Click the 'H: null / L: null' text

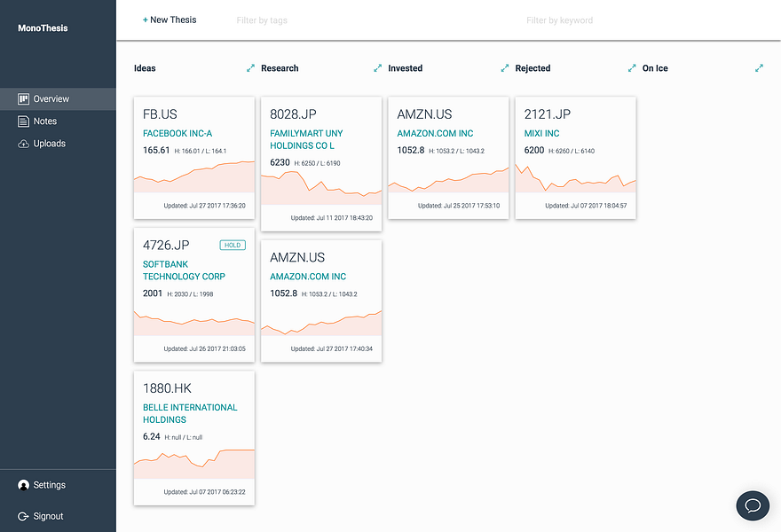pyautogui.click(x=184, y=437)
